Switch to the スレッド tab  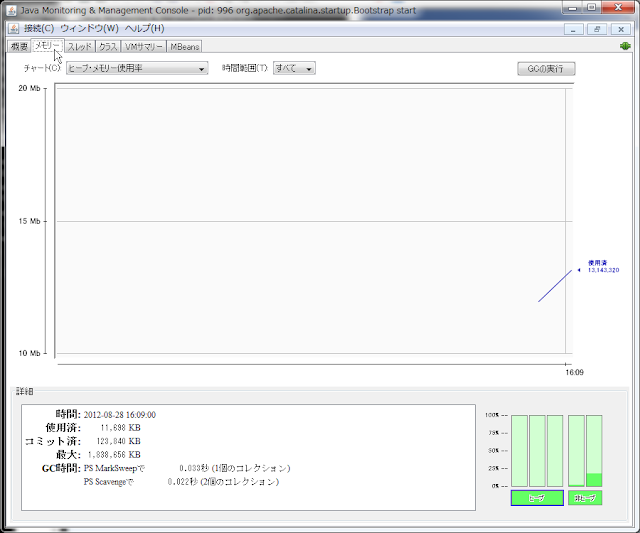coord(80,47)
